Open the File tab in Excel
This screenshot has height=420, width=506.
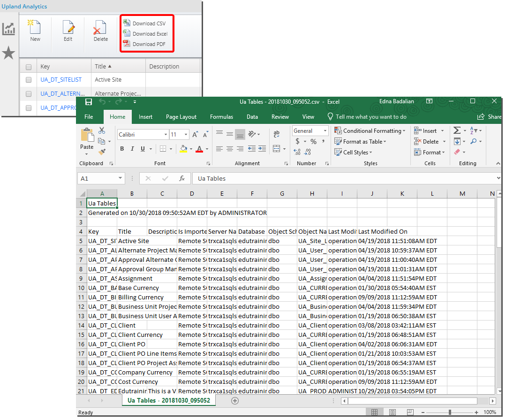tap(89, 117)
